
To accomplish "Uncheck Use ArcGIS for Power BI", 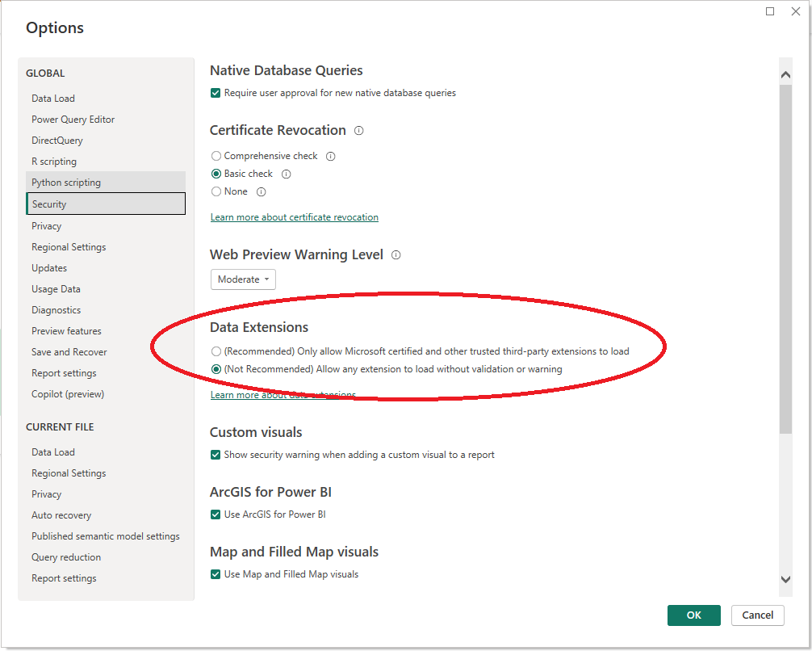I will [x=216, y=515].
